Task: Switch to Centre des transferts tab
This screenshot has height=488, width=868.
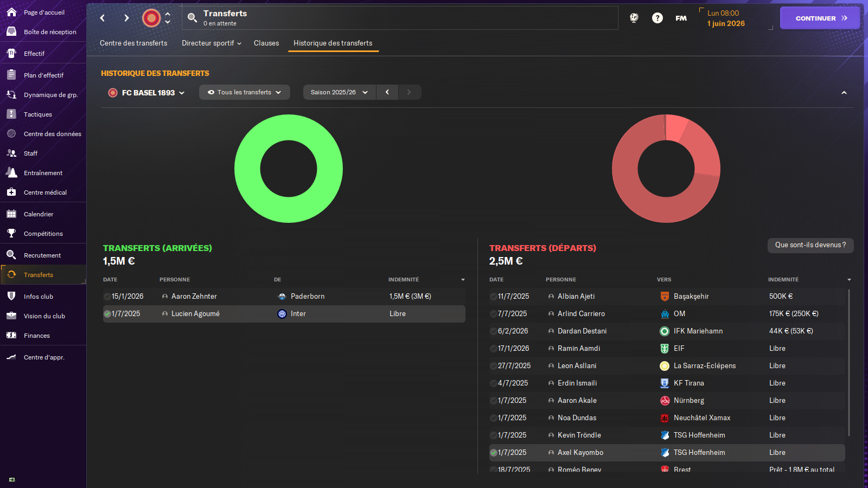Action: click(x=133, y=43)
